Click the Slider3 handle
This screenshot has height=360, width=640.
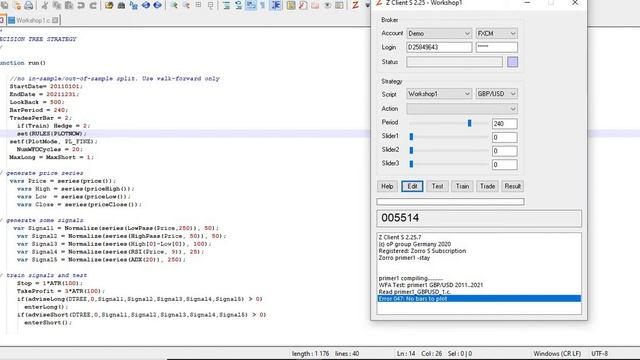(x=411, y=164)
